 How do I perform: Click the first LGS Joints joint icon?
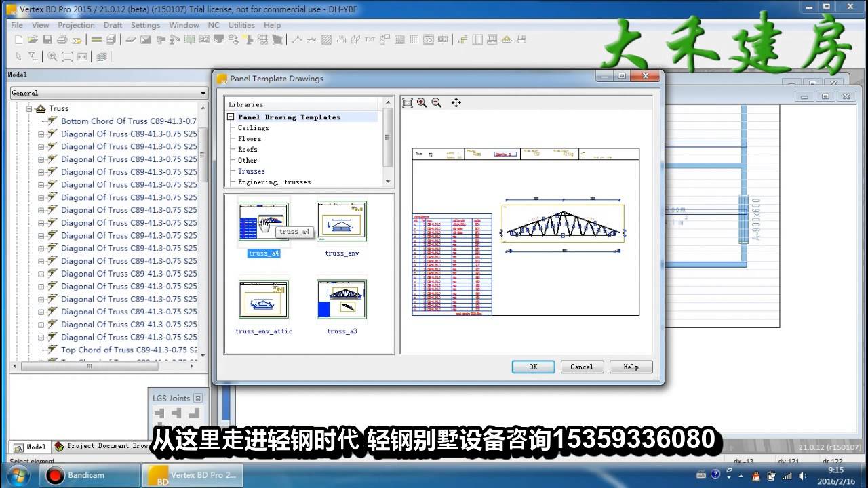click(x=159, y=413)
